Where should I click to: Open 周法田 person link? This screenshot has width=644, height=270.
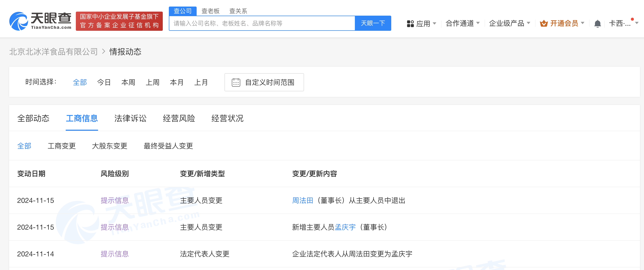point(303,200)
